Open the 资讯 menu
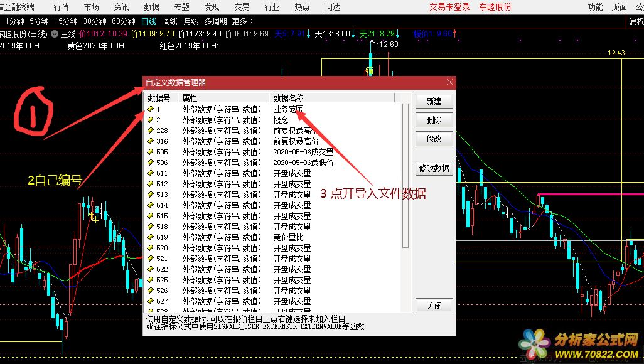Screen dimensions: 644x364 (121, 7)
